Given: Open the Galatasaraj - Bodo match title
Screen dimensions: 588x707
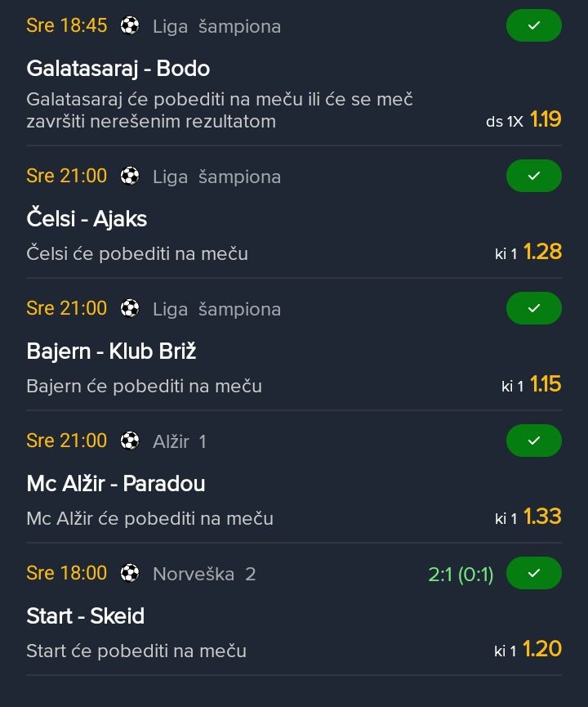Looking at the screenshot, I should point(118,68).
